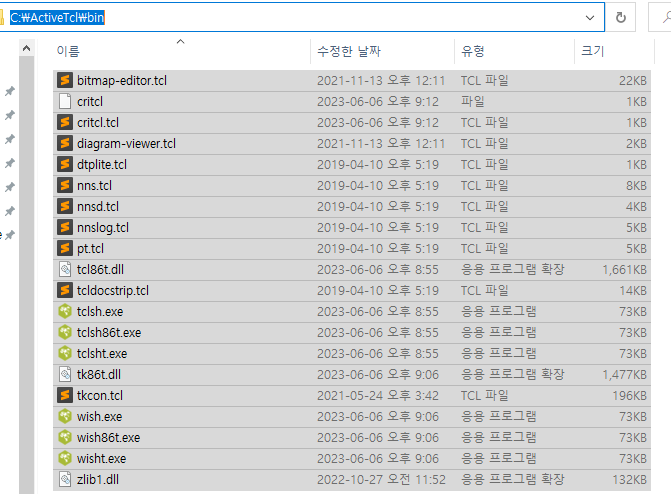Click the 1,477KB size of tk86t.dll
The width and height of the screenshot is (671, 494).
click(x=624, y=374)
